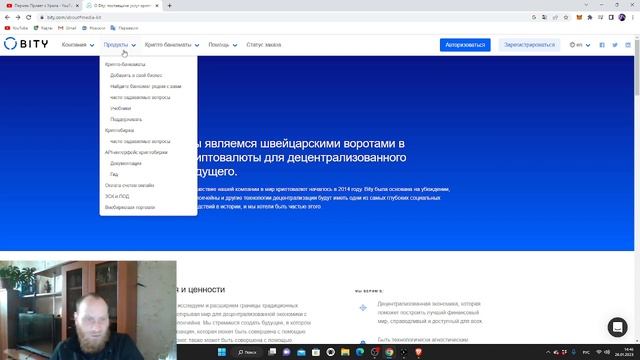Select Найдите банкомат рядом с вами
This screenshot has height=360, width=640.
pos(145,87)
